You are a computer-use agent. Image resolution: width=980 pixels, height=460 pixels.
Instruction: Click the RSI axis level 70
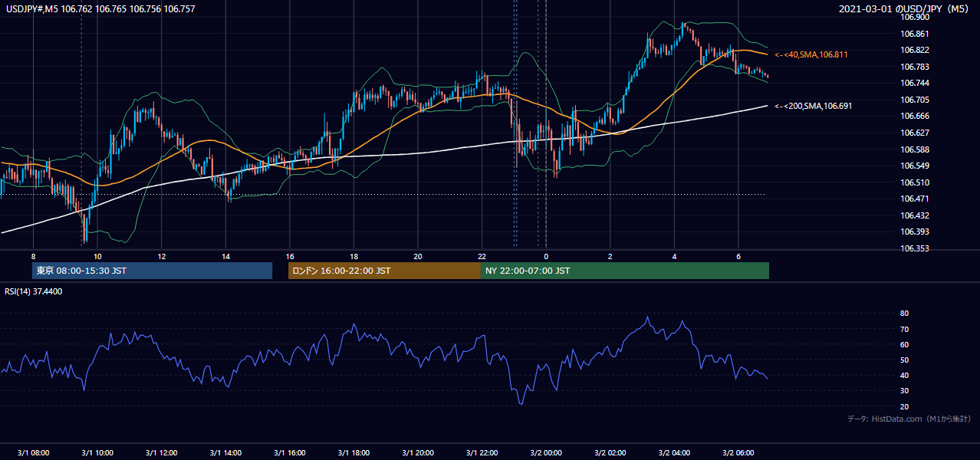click(x=904, y=329)
